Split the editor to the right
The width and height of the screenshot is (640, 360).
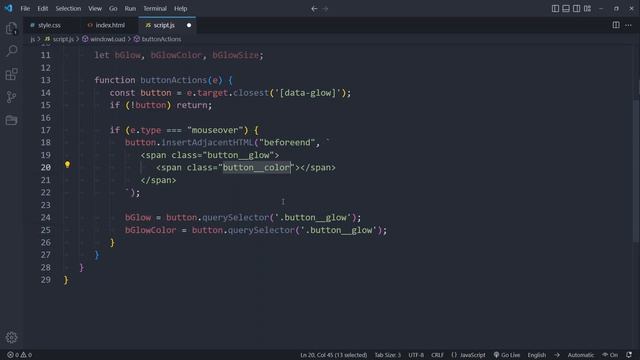616,25
